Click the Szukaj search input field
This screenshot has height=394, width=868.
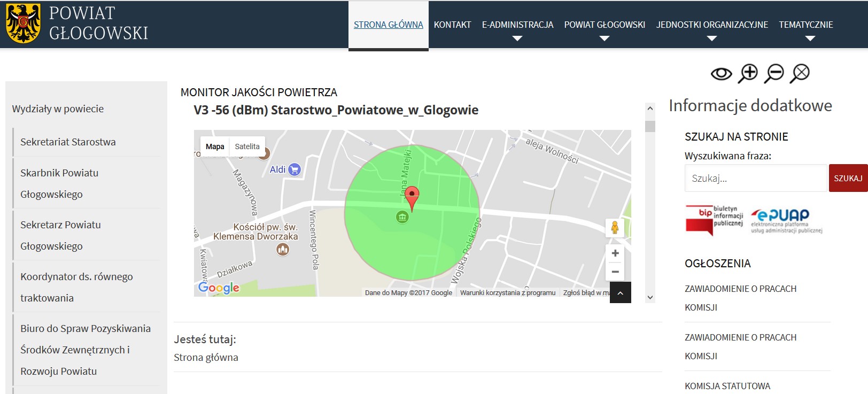point(755,179)
